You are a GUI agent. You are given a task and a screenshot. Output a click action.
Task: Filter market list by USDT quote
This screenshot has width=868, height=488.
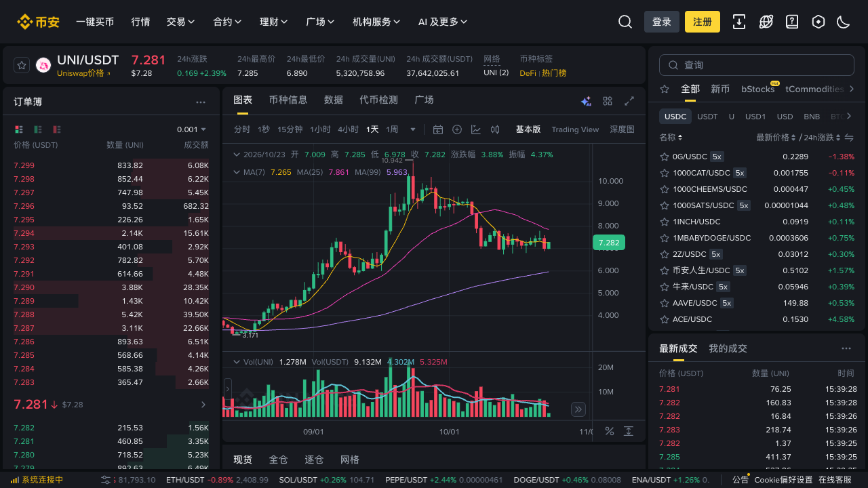point(707,117)
